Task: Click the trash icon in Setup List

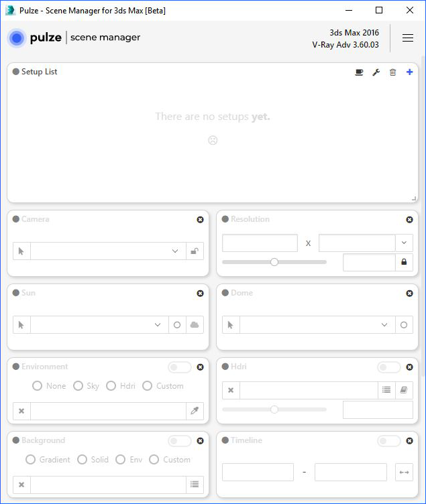Action: pyautogui.click(x=392, y=72)
